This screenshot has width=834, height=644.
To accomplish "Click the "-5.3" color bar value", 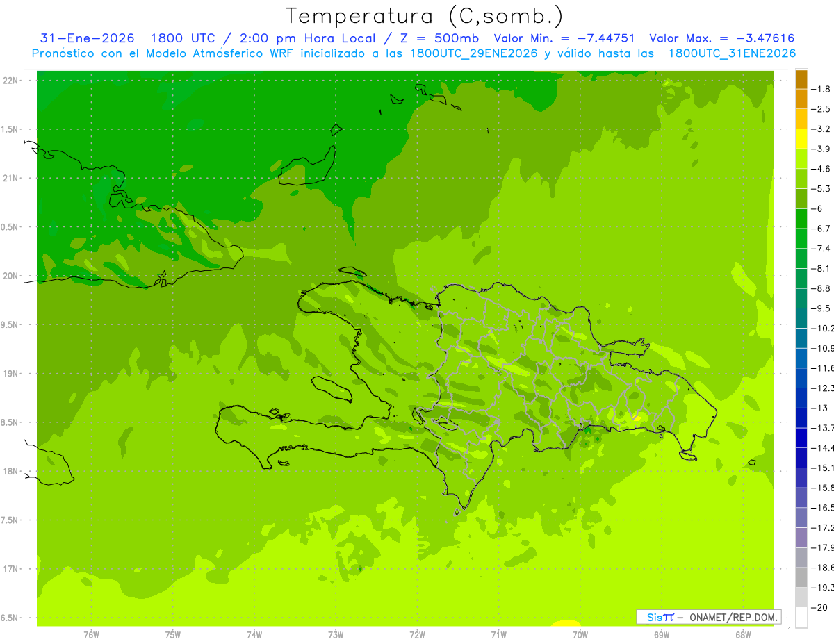I will pyautogui.click(x=822, y=189).
